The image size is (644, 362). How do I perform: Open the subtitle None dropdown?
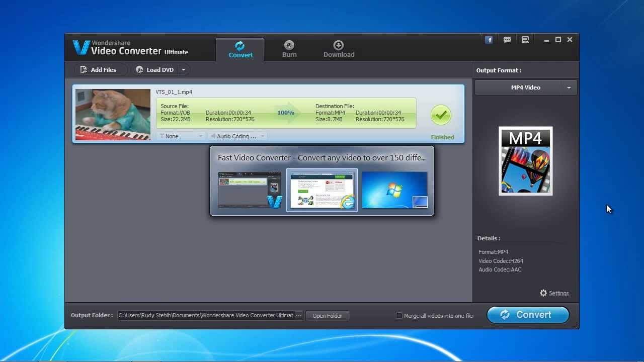click(181, 136)
